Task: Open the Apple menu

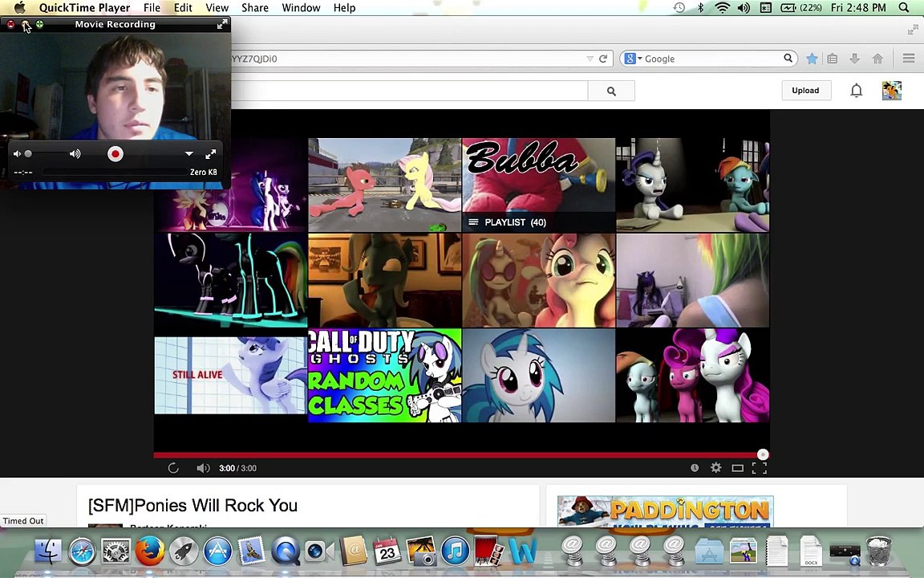Action: [19, 8]
